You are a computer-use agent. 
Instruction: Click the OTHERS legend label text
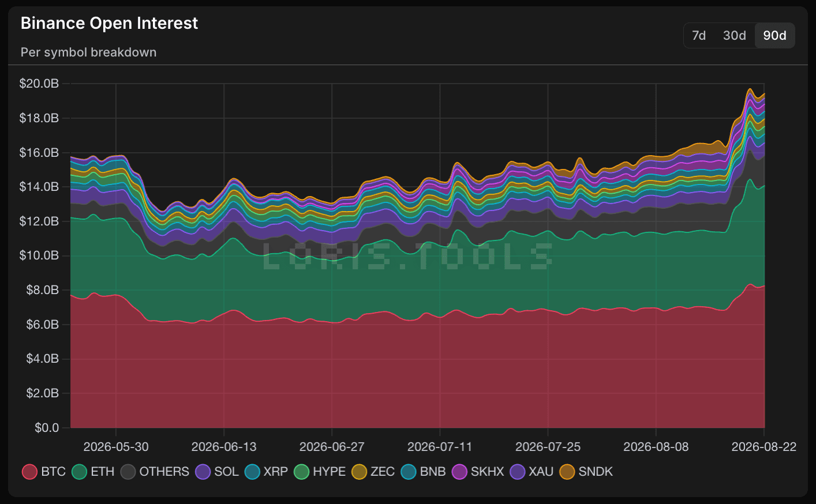[x=164, y=472]
